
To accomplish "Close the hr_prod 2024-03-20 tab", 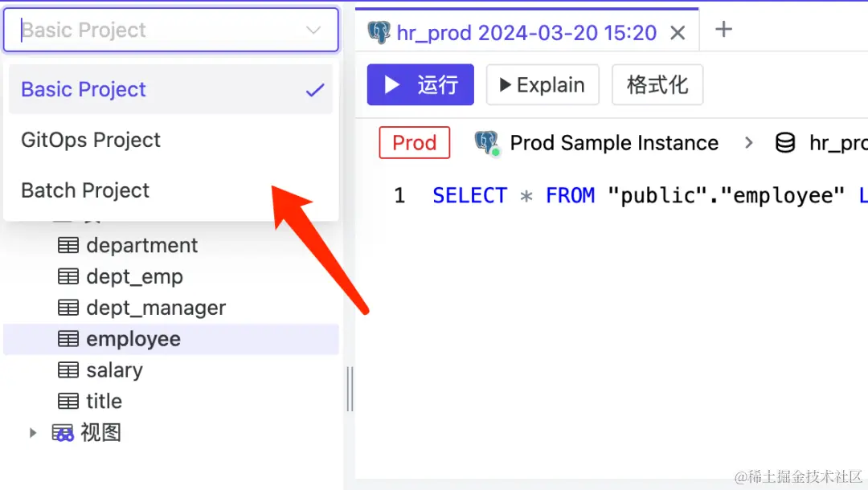I will 678,33.
